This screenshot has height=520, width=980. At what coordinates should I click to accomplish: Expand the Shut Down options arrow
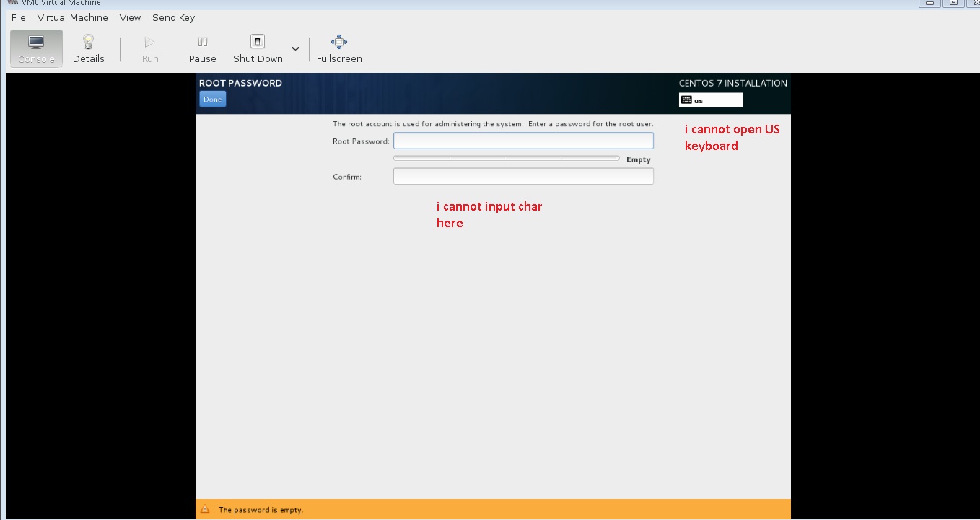[295, 49]
